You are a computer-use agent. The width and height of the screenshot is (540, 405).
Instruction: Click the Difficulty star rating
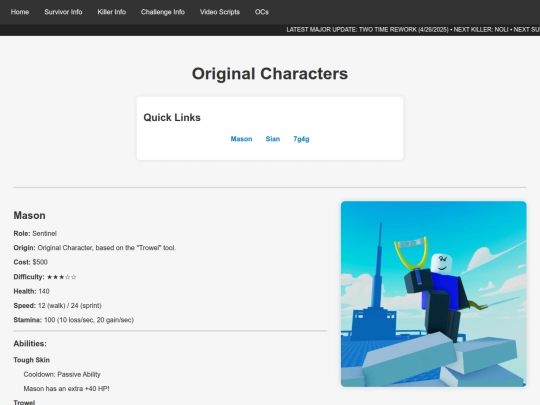[61, 277]
